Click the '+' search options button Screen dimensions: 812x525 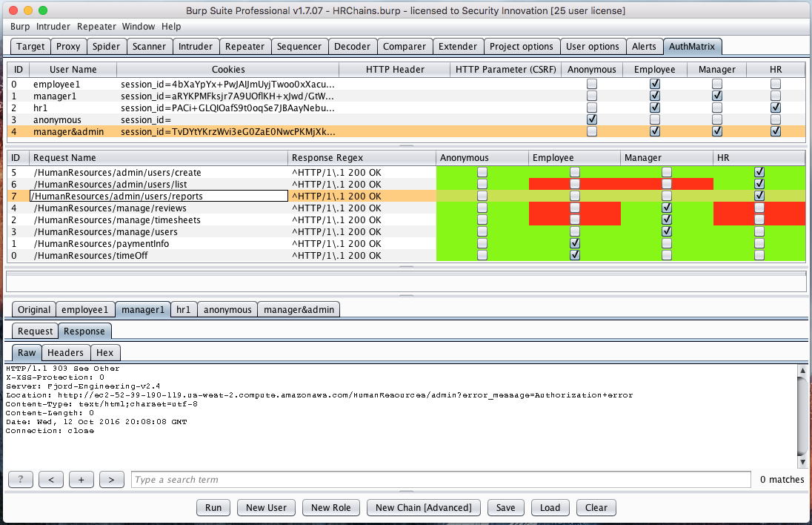click(81, 480)
